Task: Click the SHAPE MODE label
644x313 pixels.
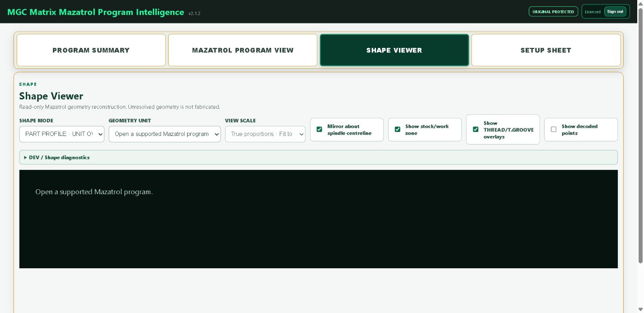Action: click(x=36, y=121)
